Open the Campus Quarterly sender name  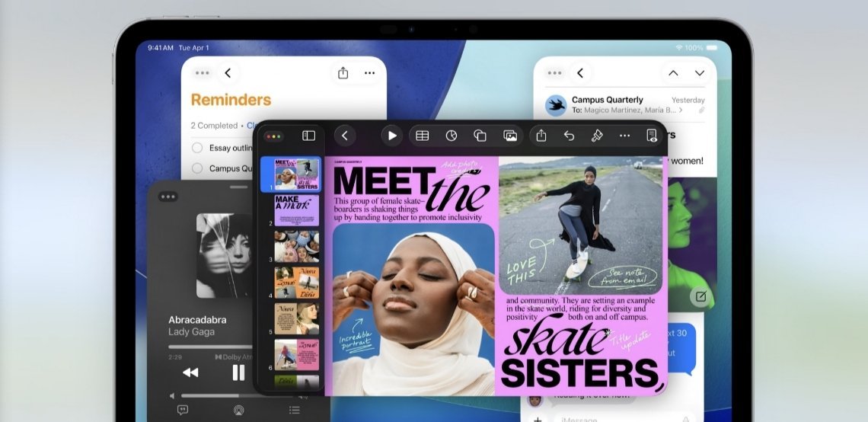point(608,100)
